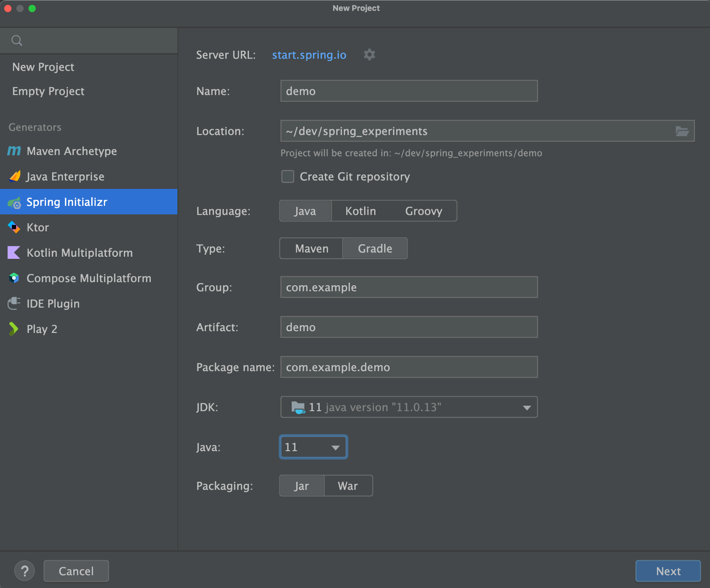
Task: Select Jar packaging
Action: (x=302, y=486)
